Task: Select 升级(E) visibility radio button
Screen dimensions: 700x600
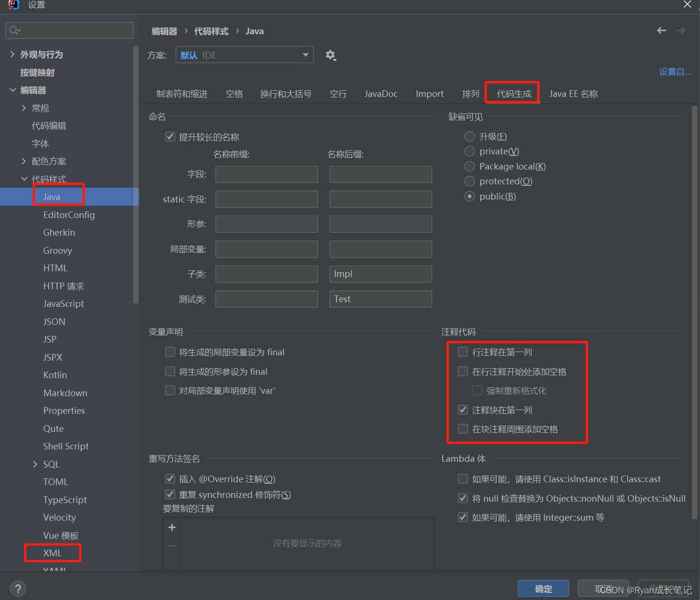Action: (470, 137)
